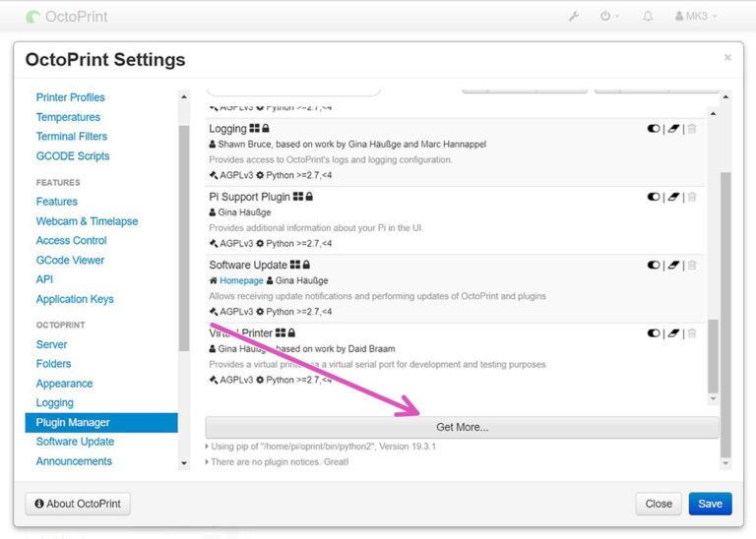Click the Get More... button
This screenshot has width=756, height=539.
click(462, 427)
